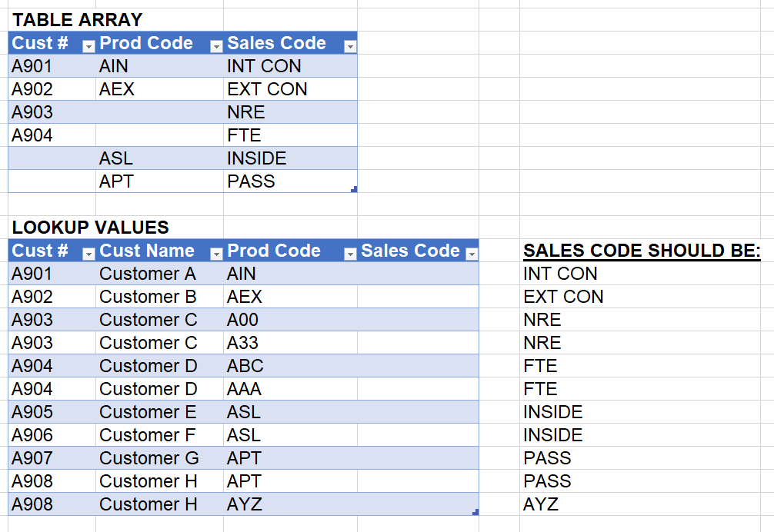774x532 pixels.
Task: Select the AAA product code cell
Action: click(290, 389)
